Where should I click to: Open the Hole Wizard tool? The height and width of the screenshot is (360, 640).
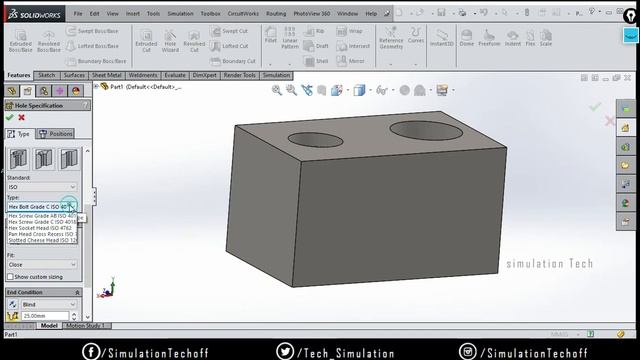pos(170,40)
